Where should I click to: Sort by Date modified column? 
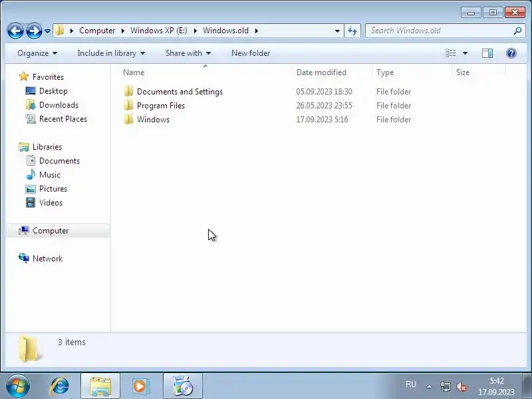click(331, 72)
